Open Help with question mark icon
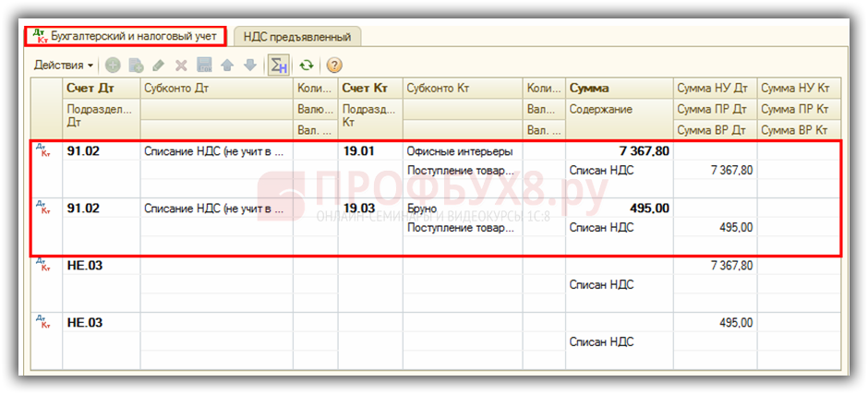Image resolution: width=868 pixels, height=394 pixels. pos(334,66)
